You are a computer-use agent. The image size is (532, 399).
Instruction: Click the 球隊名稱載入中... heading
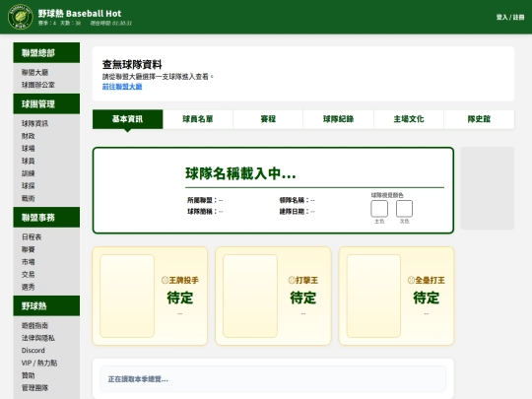(240, 173)
